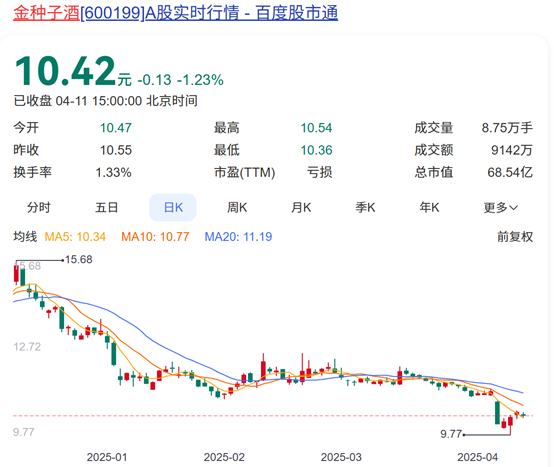Click the 成交额 value 9142万
554x467 pixels.
point(512,150)
